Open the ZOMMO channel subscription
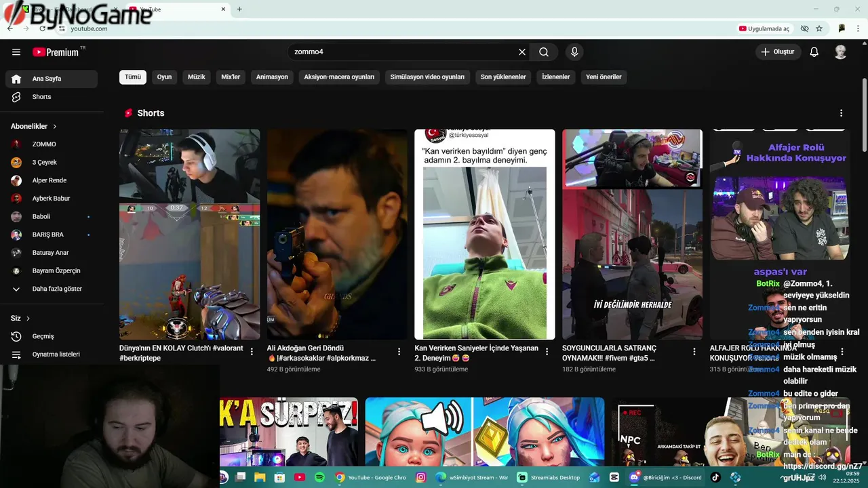This screenshot has height=488, width=868. [52, 144]
